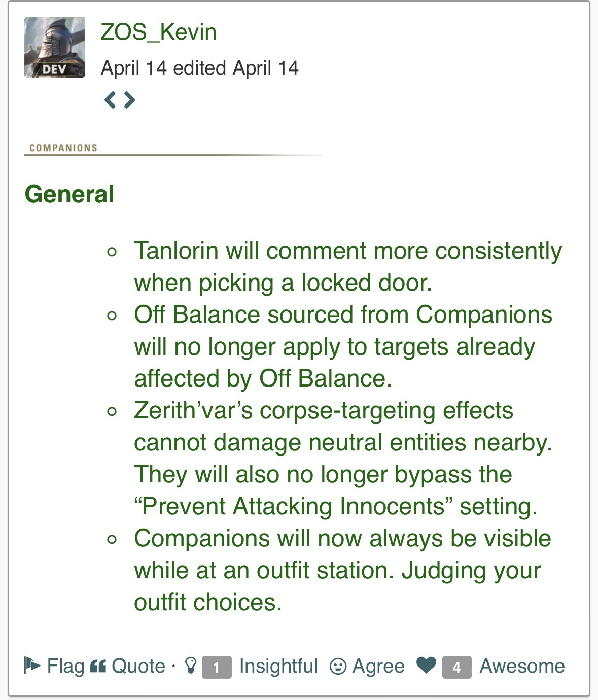Viewport: 598px width, 700px height.
Task: View the Awesome reaction count of 4
Action: pyautogui.click(x=456, y=667)
